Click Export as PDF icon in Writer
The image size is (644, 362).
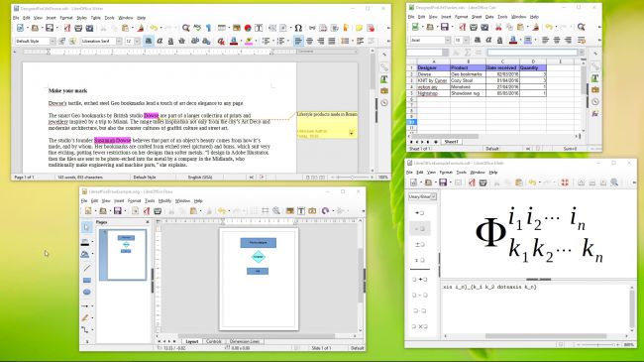[x=67, y=28]
